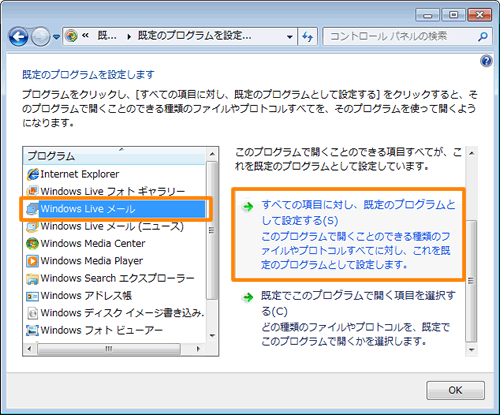500x415 pixels.
Task: Click the magnifier search icon
Action: pos(483,36)
